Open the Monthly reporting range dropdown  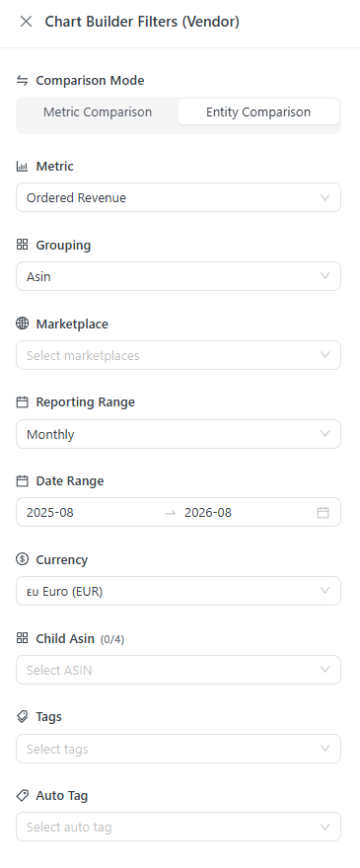coord(179,434)
